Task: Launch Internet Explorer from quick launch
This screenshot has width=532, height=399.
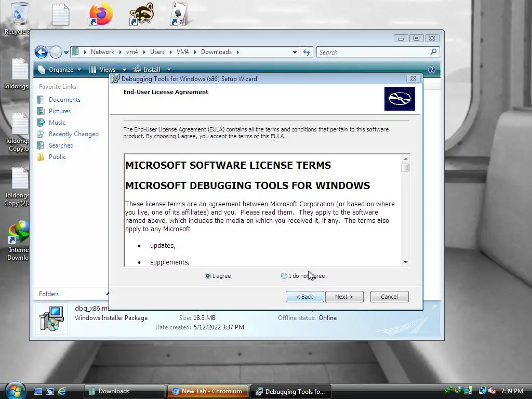Action: tap(62, 391)
